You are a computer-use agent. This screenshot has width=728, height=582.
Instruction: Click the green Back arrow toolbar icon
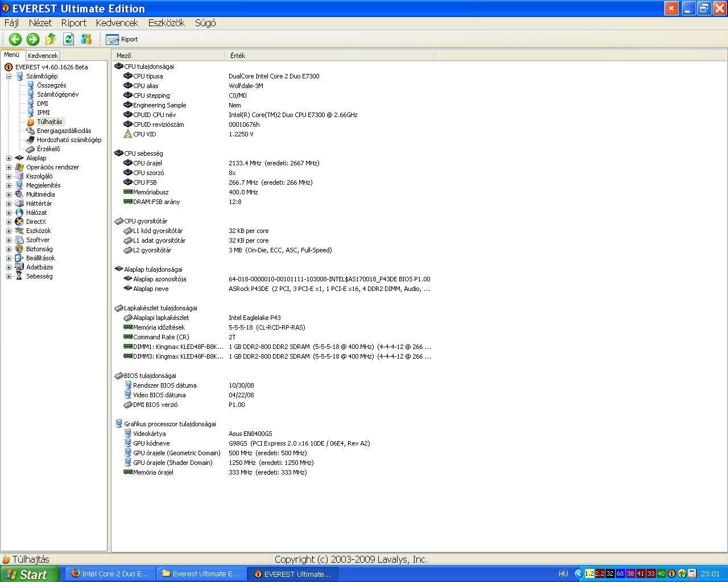pyautogui.click(x=15, y=39)
